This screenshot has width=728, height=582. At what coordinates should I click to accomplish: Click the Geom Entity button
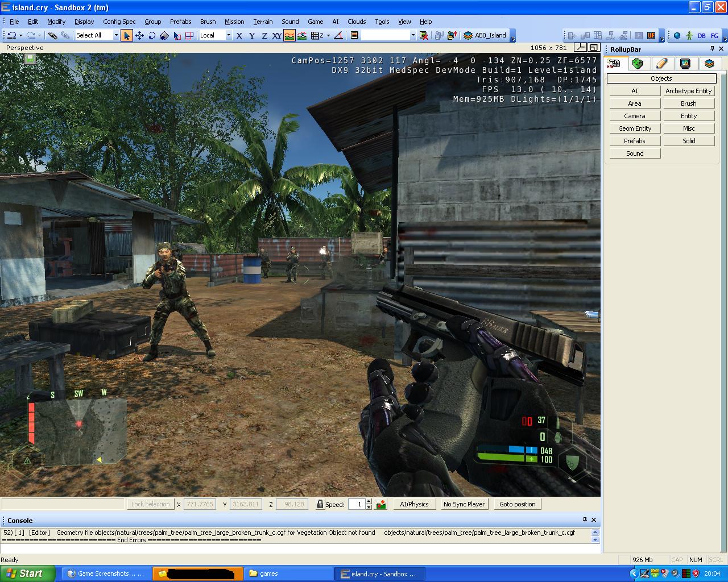[635, 128]
